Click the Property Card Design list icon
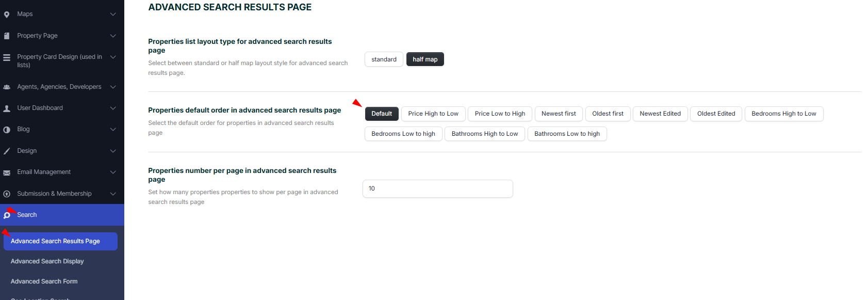 [x=7, y=58]
